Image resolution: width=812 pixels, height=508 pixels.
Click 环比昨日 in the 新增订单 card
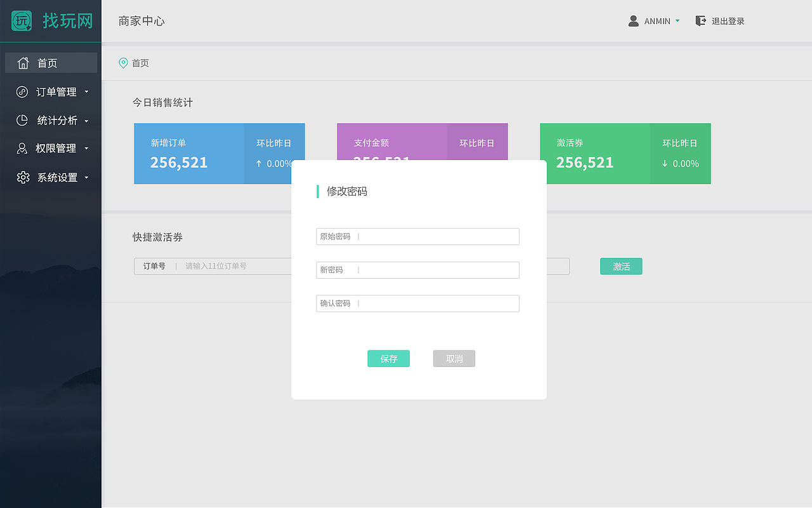[274, 143]
